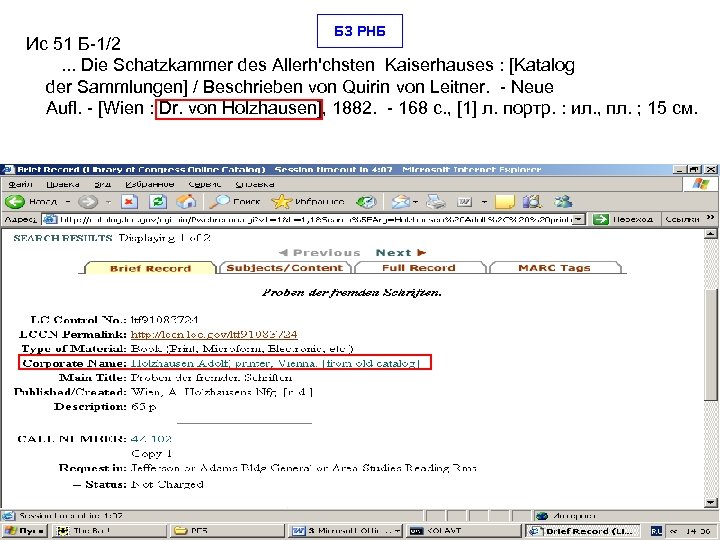720x540 pixels.
Task: Click the Internet zone globe in the status bar
Action: pyautogui.click(x=542, y=516)
